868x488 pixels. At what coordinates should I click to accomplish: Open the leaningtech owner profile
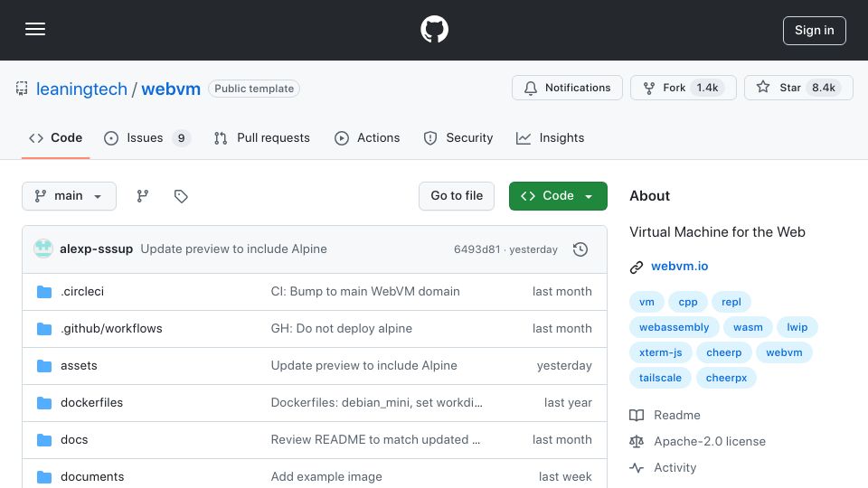click(x=81, y=89)
